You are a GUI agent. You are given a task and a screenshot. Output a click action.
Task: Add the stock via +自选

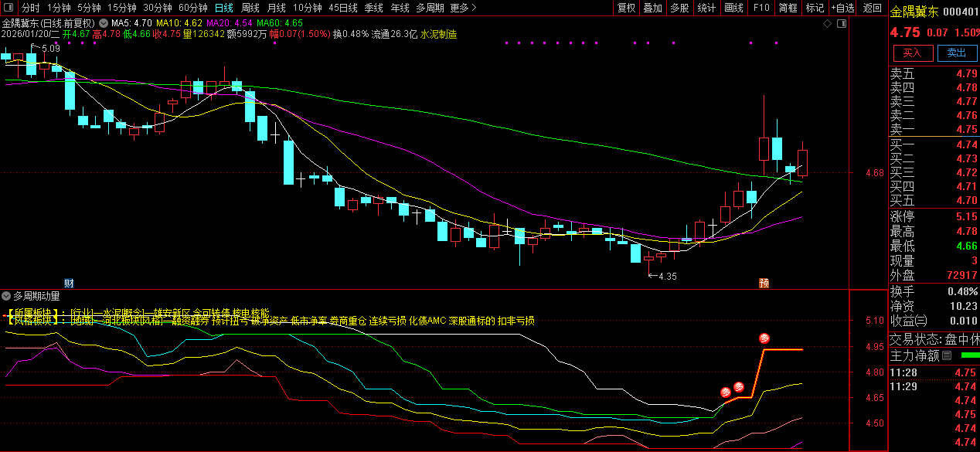pos(843,8)
